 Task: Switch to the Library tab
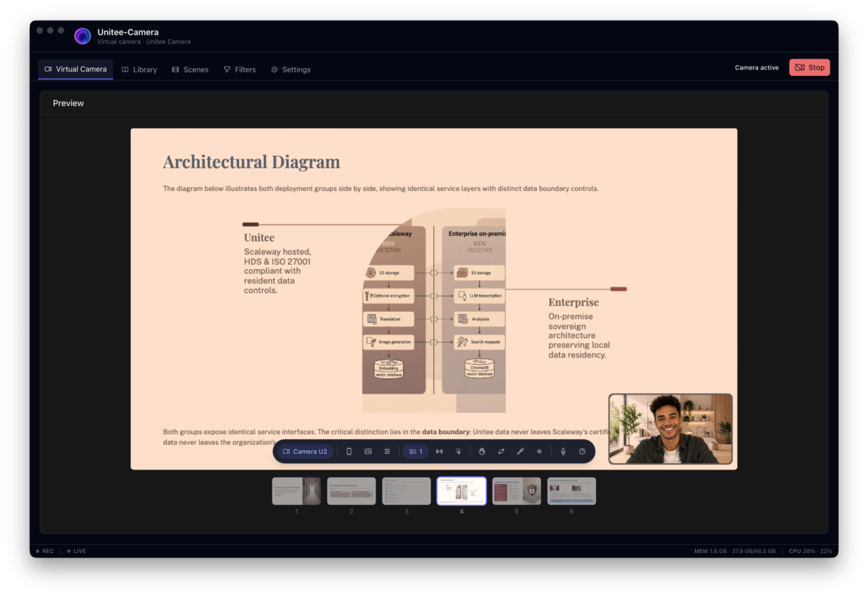click(140, 69)
